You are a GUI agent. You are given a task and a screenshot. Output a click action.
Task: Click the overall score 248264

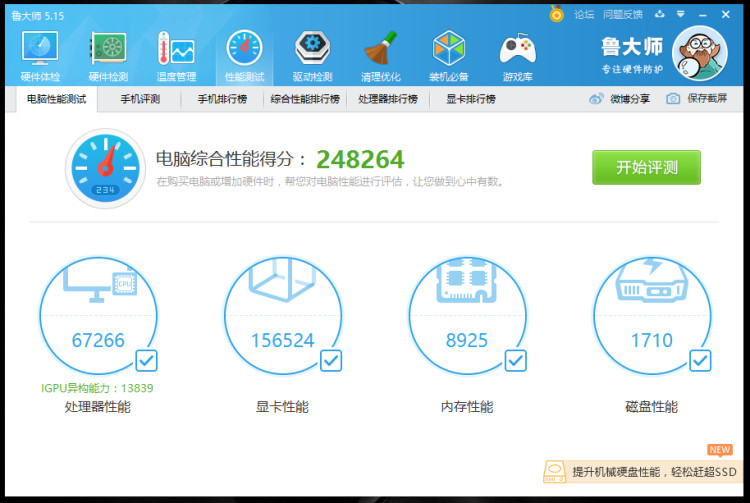click(360, 159)
